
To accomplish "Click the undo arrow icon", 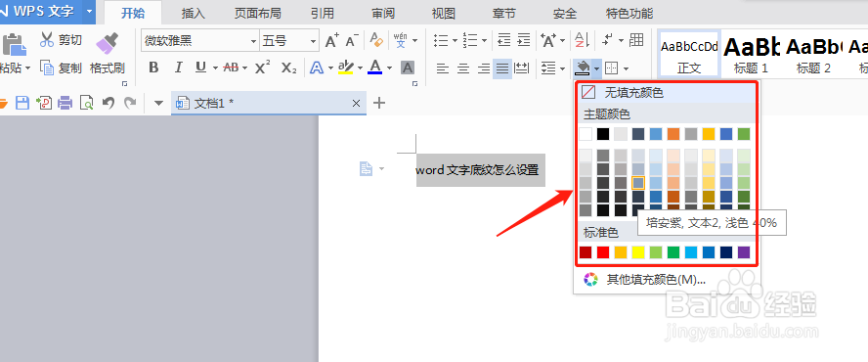I will pos(108,103).
